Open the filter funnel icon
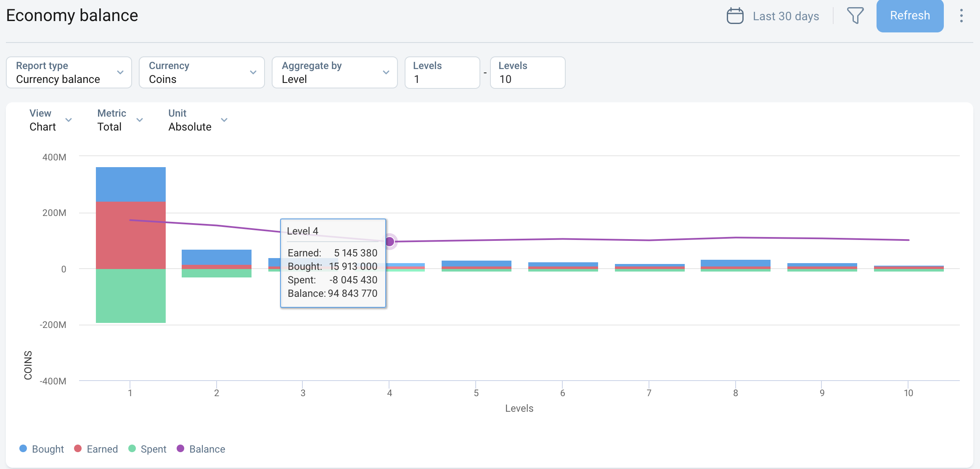The height and width of the screenshot is (469, 980). [x=855, y=16]
